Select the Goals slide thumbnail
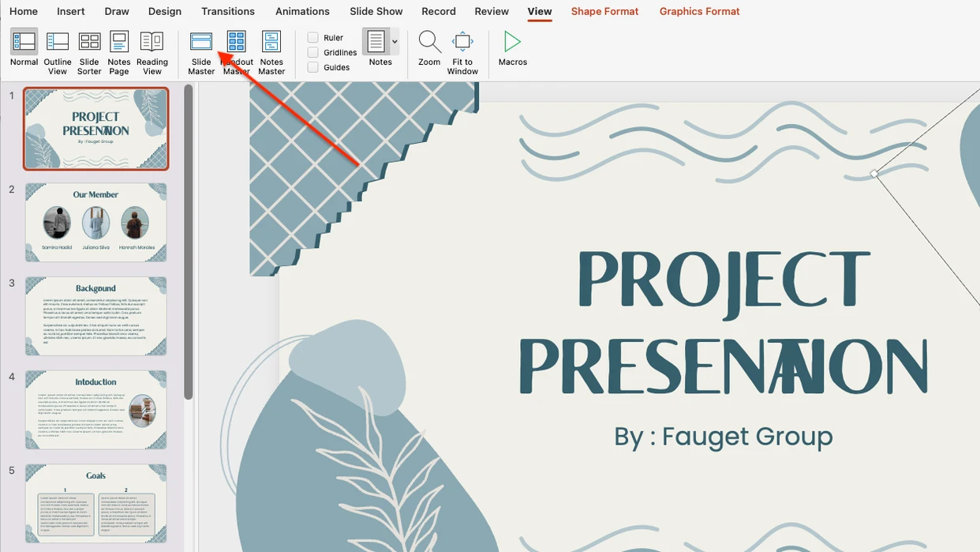This screenshot has height=552, width=980. [x=95, y=503]
